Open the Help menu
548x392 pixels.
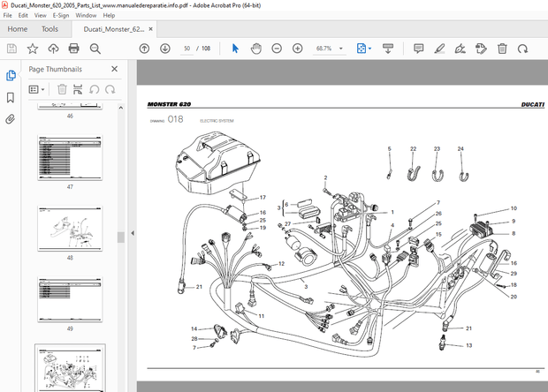click(x=109, y=15)
